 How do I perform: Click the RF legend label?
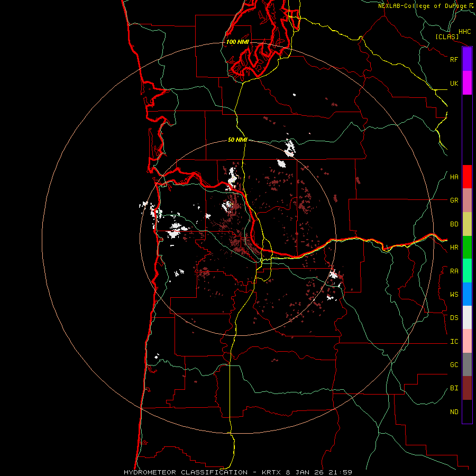454,59
